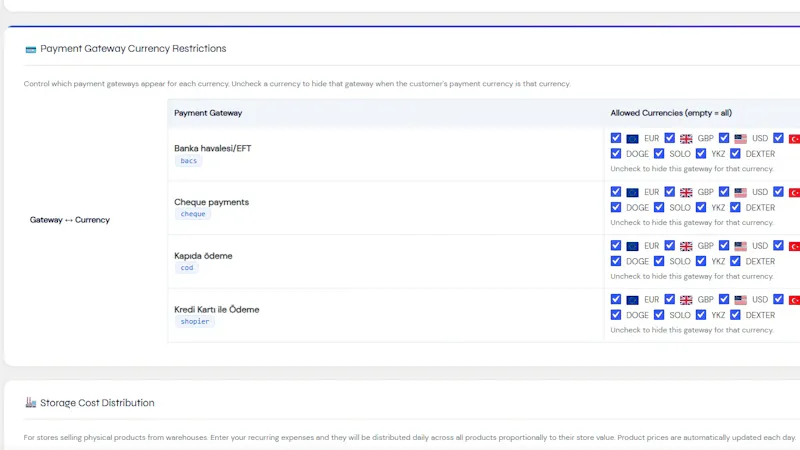Uncheck EUR for Kredi Kartı ile Ödeme
Screen dimensions: 800x450
pyautogui.click(x=616, y=299)
